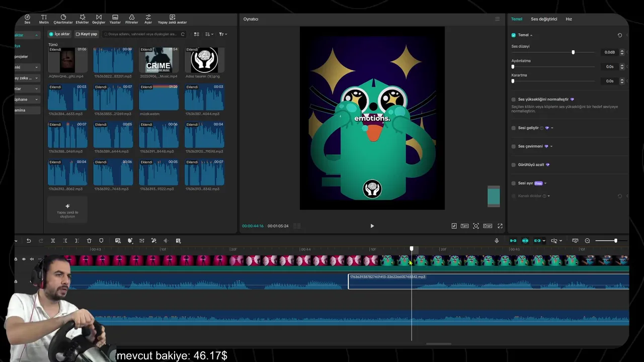The image size is (644, 362).
Task: Click the microphone voiceover record icon
Action: (x=497, y=241)
